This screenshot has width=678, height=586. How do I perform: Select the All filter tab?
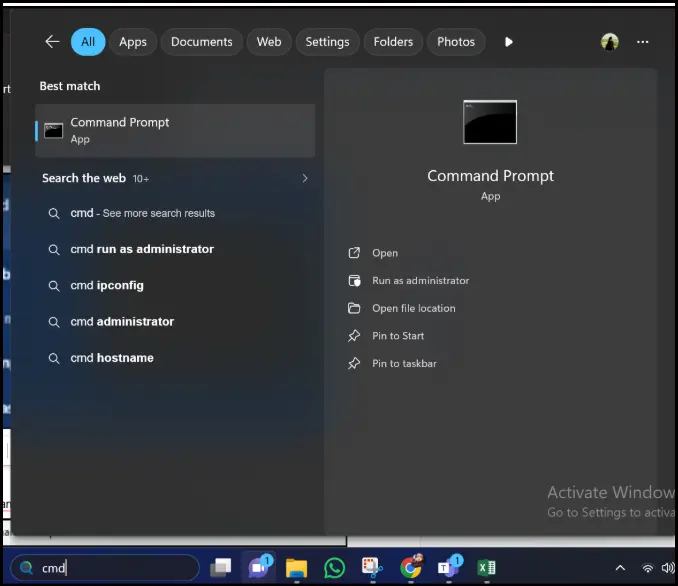[x=88, y=42]
